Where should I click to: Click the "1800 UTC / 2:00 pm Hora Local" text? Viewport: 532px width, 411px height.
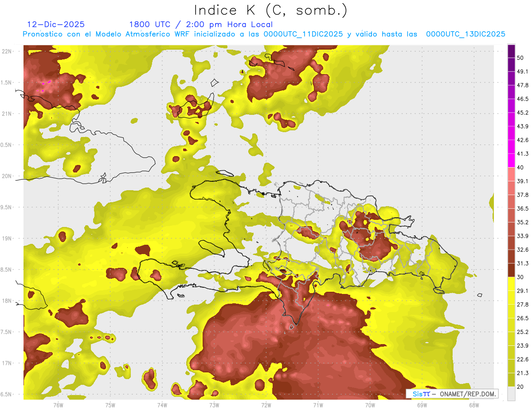point(200,24)
